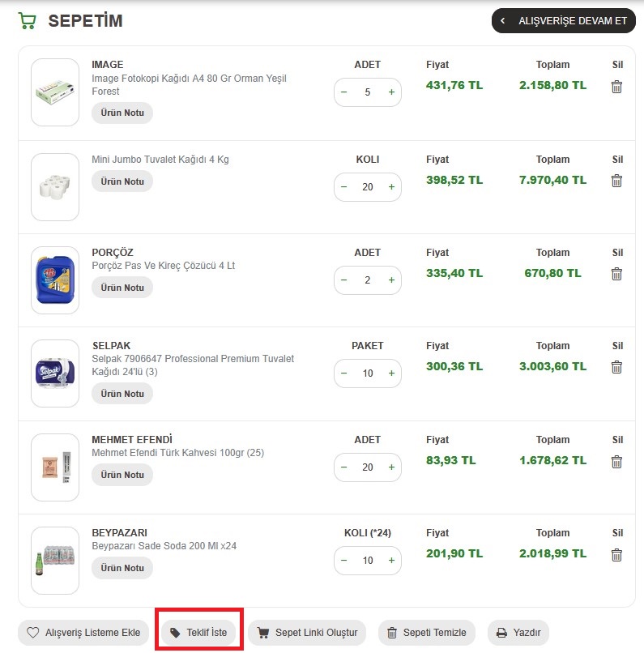Add cart to Alışveriş Listeme Ekle

point(83,633)
